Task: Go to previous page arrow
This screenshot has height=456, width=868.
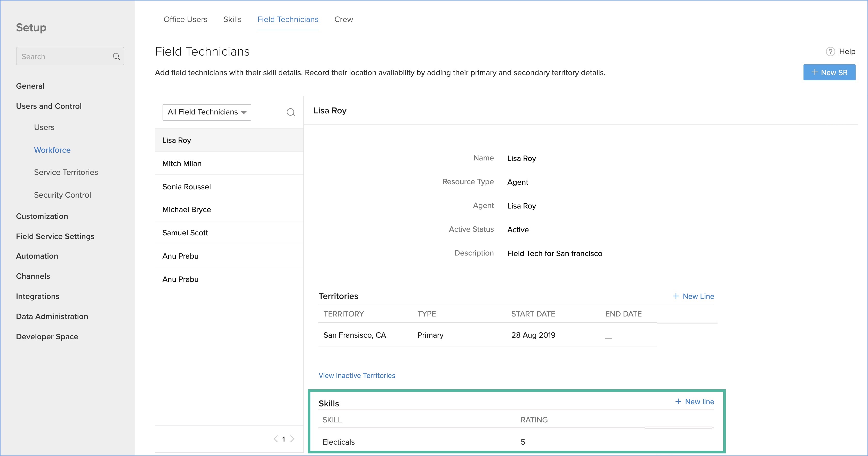Action: click(x=276, y=439)
